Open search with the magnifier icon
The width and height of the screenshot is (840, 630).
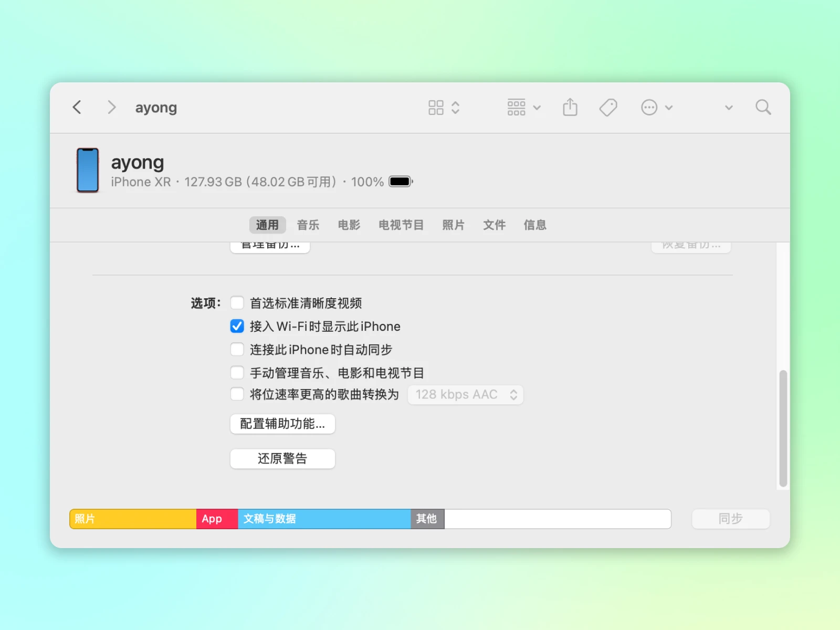[763, 108]
